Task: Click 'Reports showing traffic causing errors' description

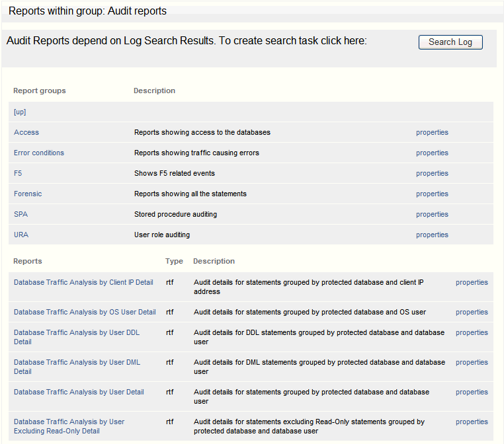Action: 196,153
